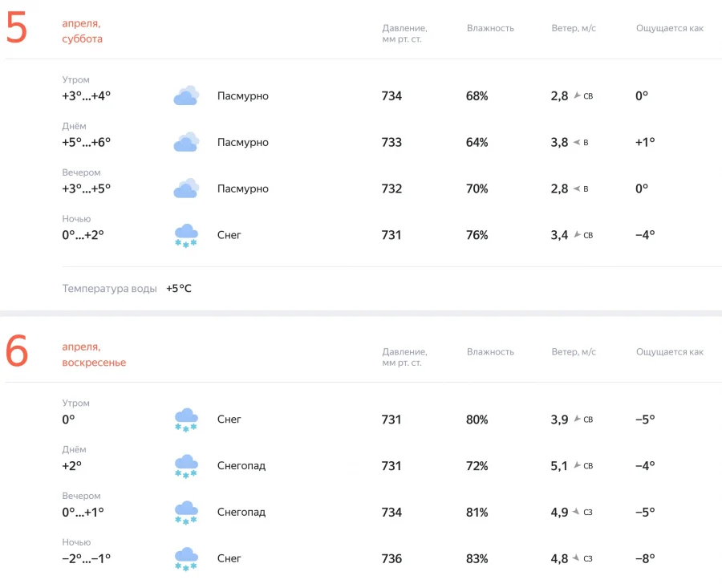Click the water temperature value +5°C
The height and width of the screenshot is (588, 722).
(179, 289)
